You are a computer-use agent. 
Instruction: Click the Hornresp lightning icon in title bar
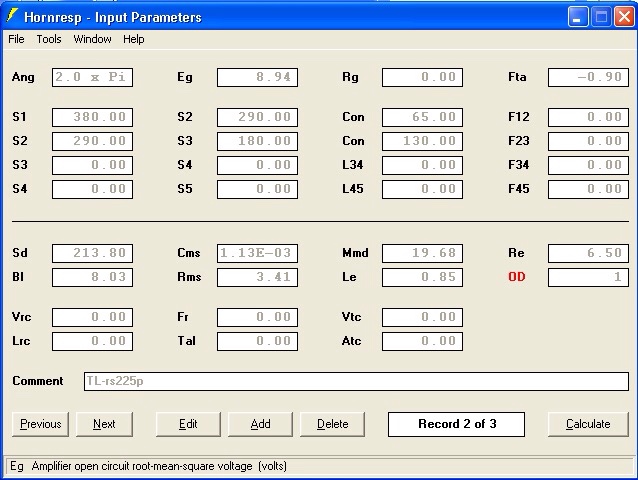(x=11, y=16)
